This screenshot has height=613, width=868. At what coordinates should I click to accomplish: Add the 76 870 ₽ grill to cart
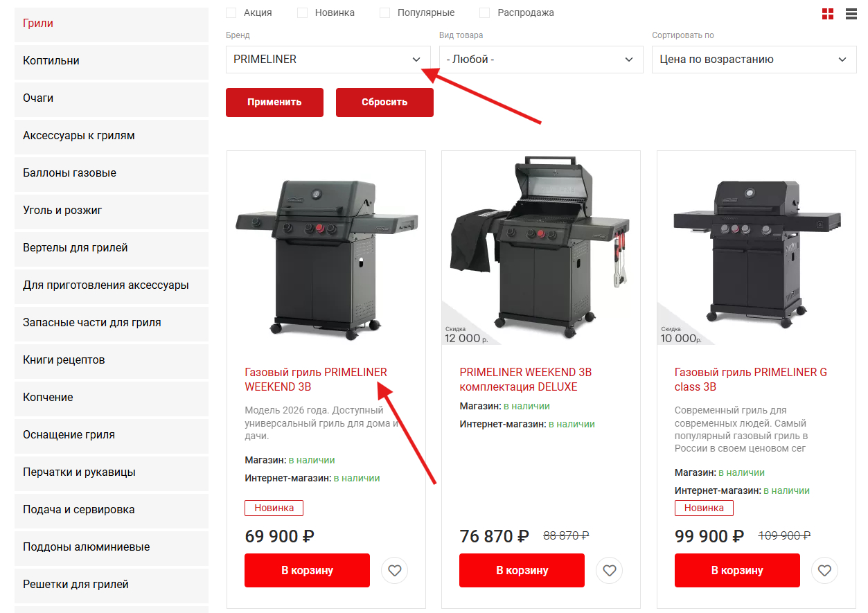(522, 571)
